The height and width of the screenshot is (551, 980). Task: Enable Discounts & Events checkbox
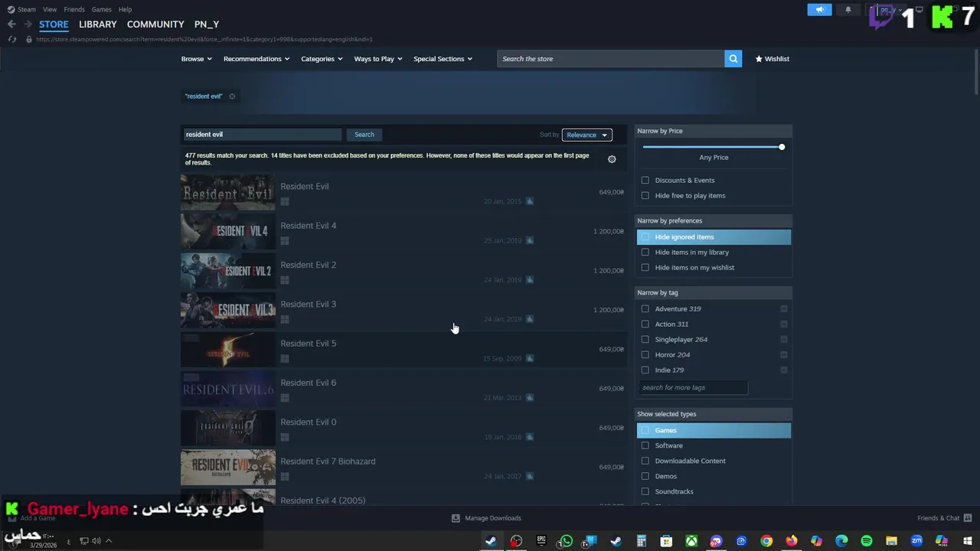pos(645,181)
